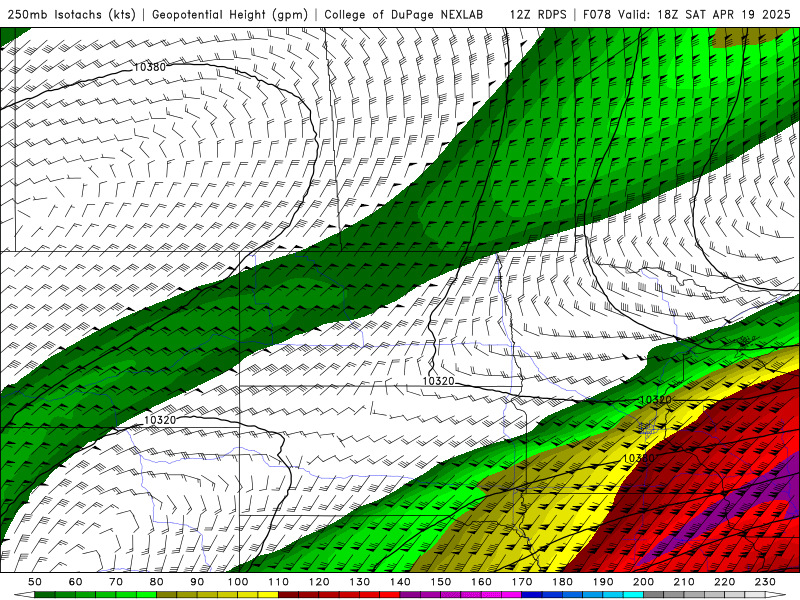Viewport: 800px width, 600px height.
Task: Click the legend value 220
Action: click(725, 582)
